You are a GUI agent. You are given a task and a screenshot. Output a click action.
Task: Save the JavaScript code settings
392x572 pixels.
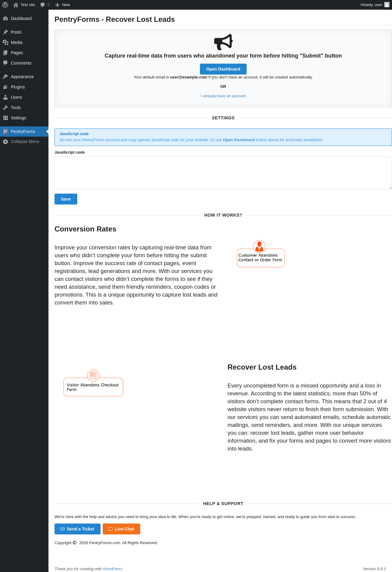[x=66, y=199]
